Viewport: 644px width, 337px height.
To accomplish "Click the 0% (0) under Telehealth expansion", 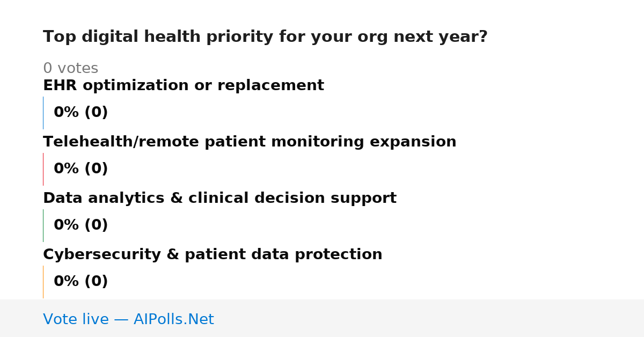I will coord(81,169).
